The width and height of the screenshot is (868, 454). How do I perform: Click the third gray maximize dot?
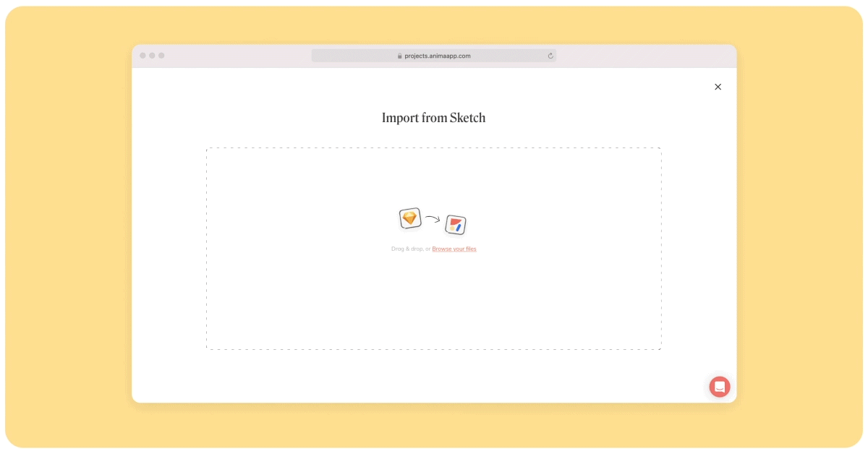tap(161, 56)
